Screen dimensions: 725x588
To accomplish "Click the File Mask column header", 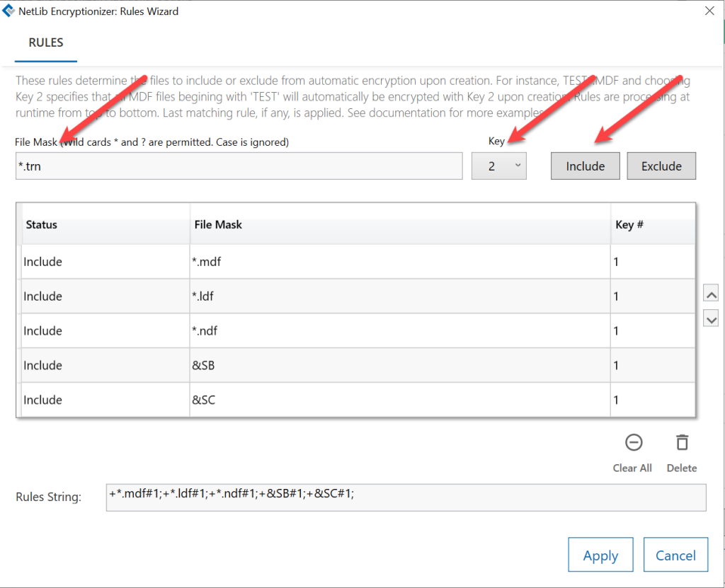I will tap(400, 225).
